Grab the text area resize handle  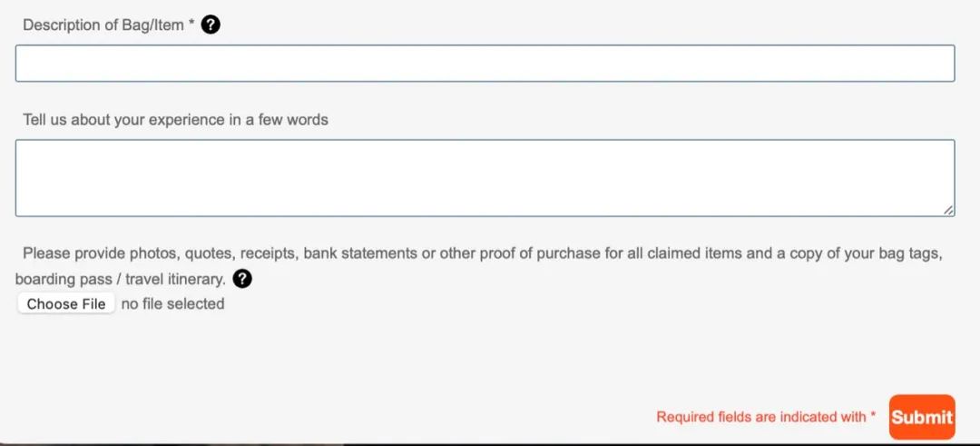click(948, 210)
